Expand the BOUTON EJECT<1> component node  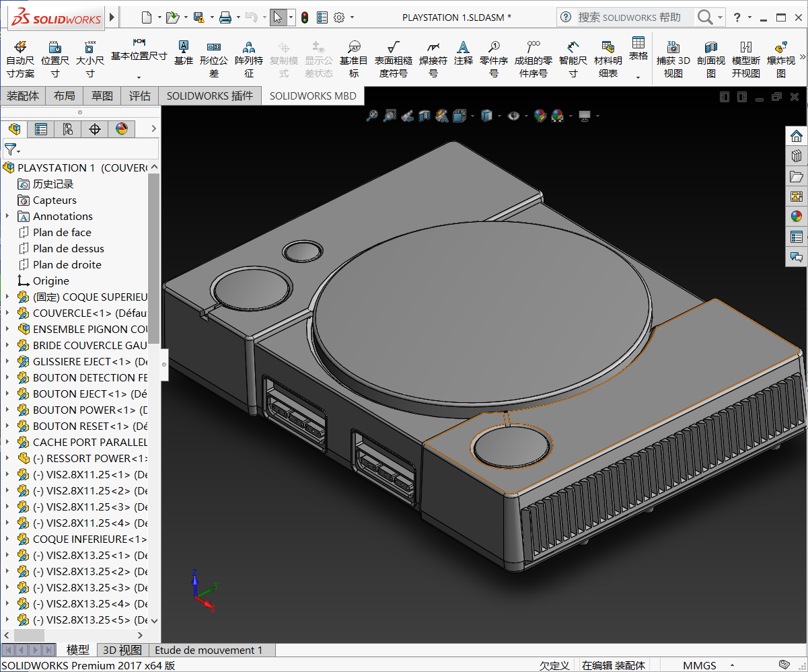(x=7, y=394)
